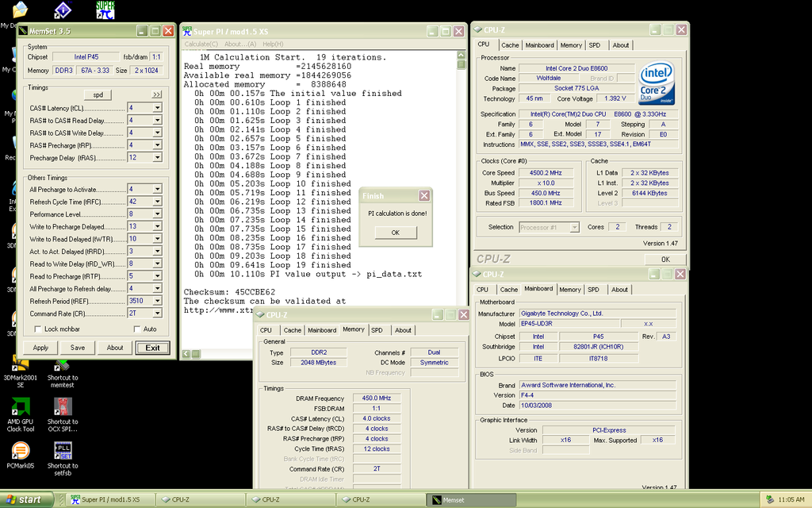Screen dimensions: 812x508
Task: Click Save in MemSet
Action: 78,348
